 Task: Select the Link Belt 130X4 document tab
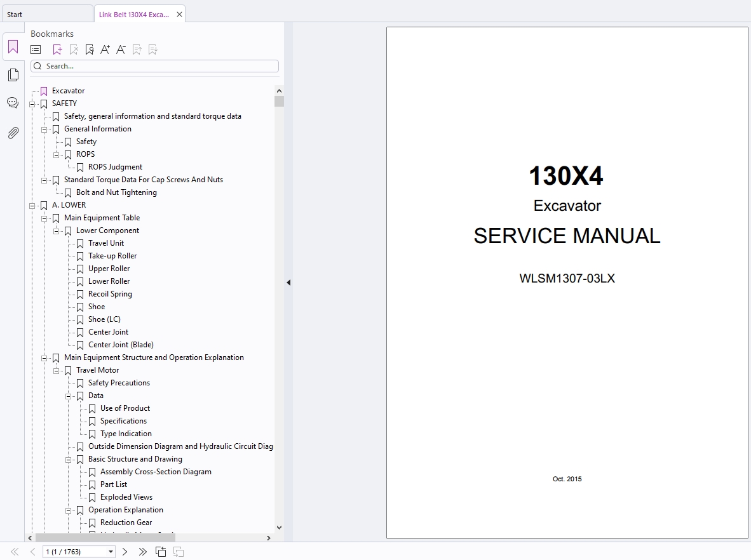tap(133, 15)
